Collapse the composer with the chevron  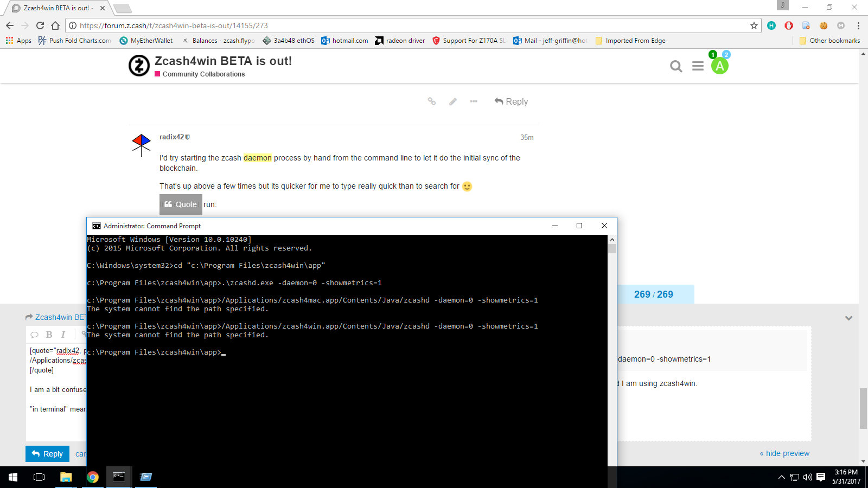848,318
